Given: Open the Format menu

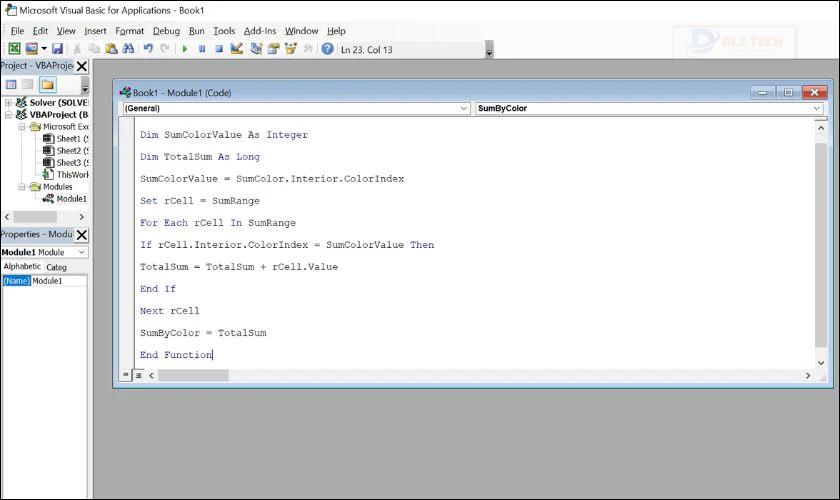Looking at the screenshot, I should click(130, 31).
